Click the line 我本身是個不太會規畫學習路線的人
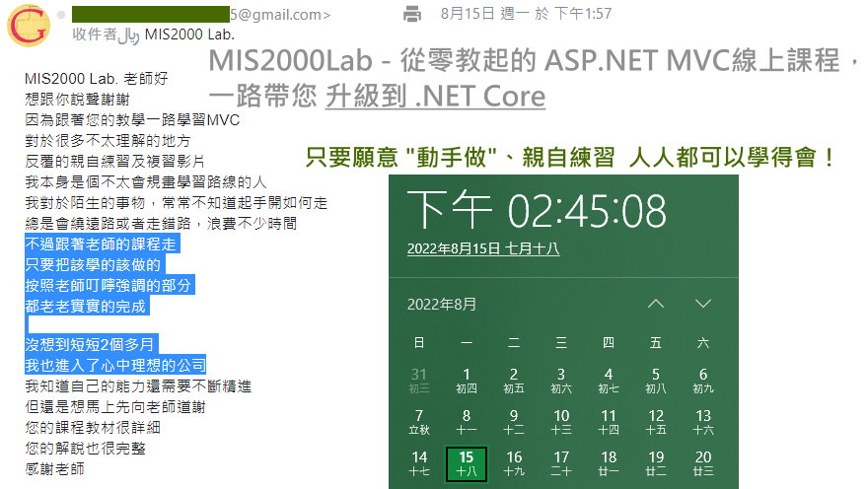The image size is (868, 489). [146, 182]
